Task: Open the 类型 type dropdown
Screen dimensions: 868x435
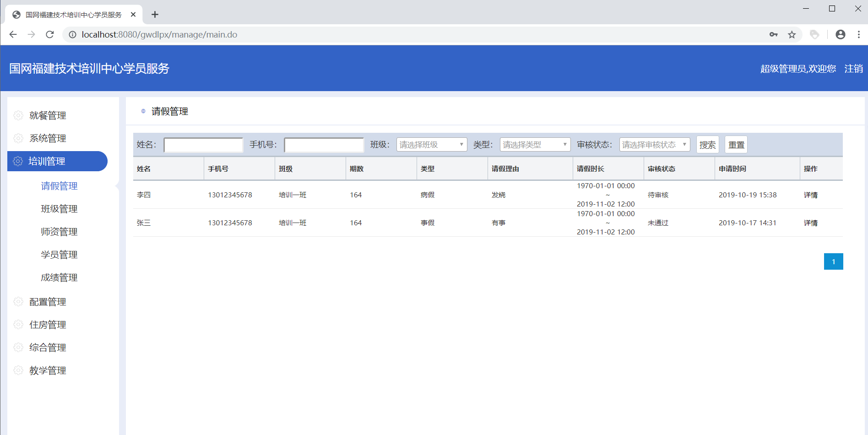Action: (535, 145)
